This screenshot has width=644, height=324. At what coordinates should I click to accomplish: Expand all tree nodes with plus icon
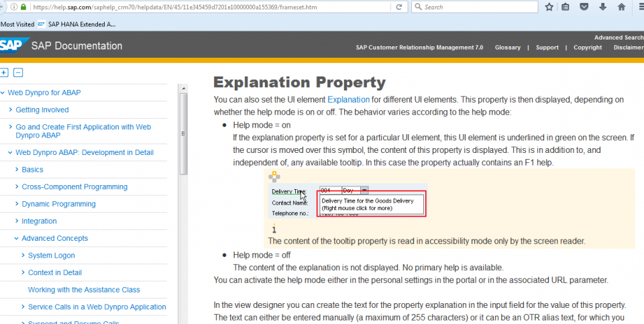pyautogui.click(x=5, y=72)
